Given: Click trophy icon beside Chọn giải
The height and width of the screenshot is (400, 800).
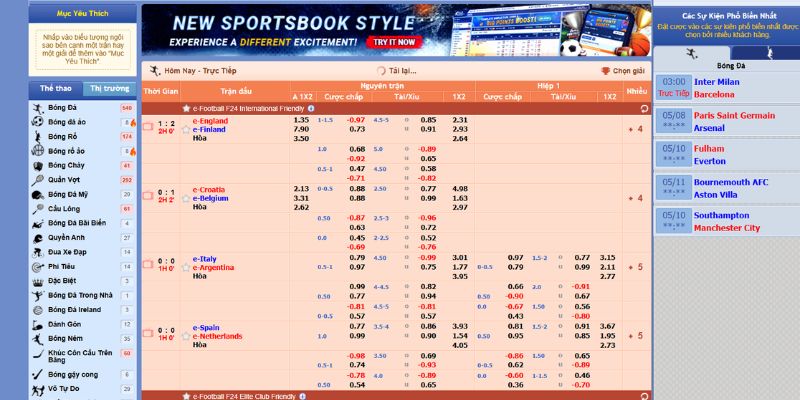Looking at the screenshot, I should [x=606, y=71].
